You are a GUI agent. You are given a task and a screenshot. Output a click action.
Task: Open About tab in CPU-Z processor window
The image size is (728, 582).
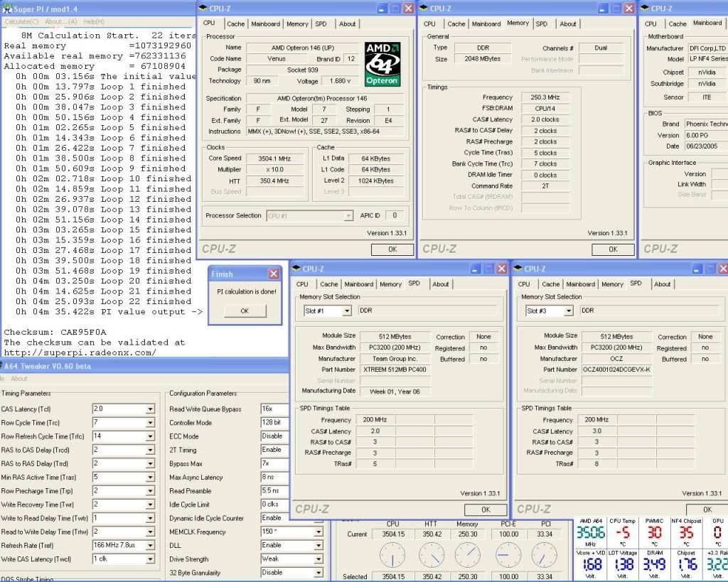click(x=347, y=23)
